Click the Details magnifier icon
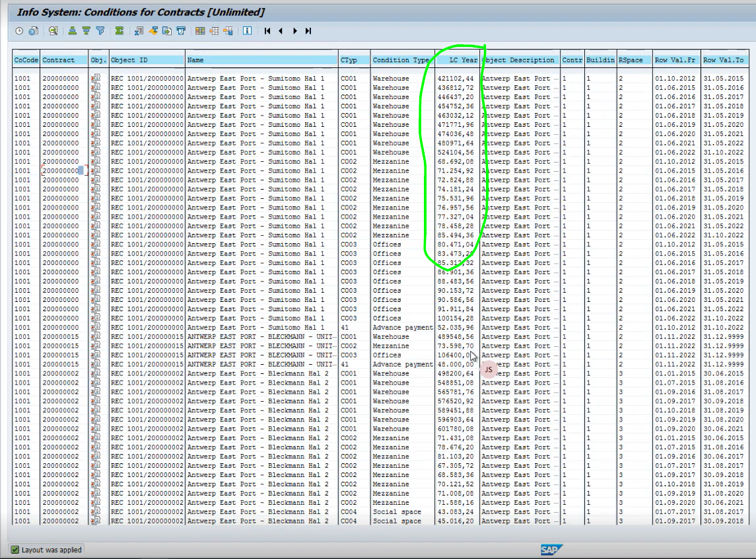The height and width of the screenshot is (559, 756). pos(53,31)
